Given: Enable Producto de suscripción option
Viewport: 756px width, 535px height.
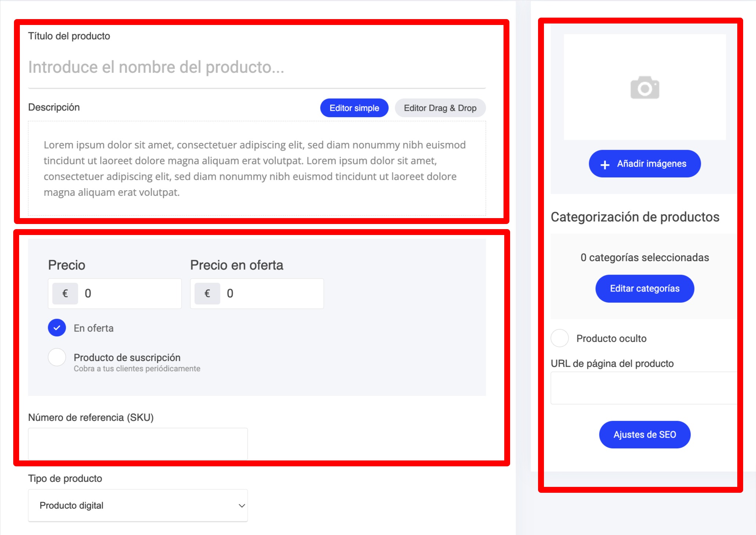Looking at the screenshot, I should click(x=57, y=357).
